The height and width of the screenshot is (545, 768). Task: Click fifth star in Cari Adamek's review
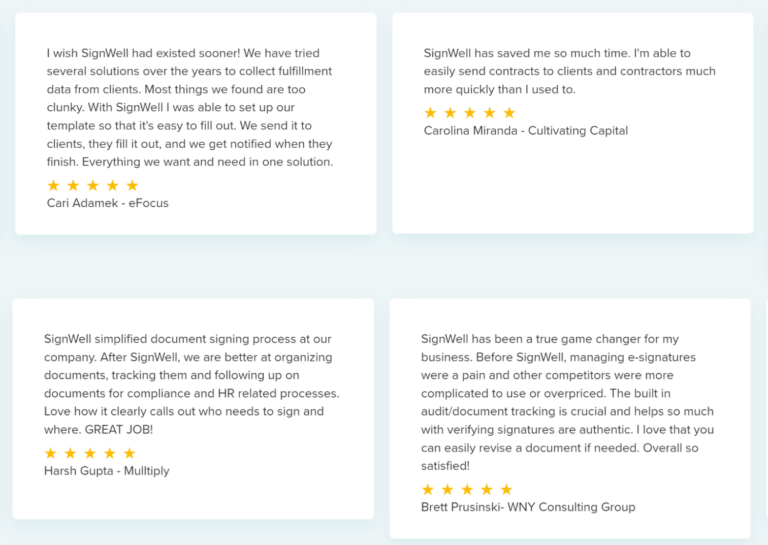coord(132,186)
